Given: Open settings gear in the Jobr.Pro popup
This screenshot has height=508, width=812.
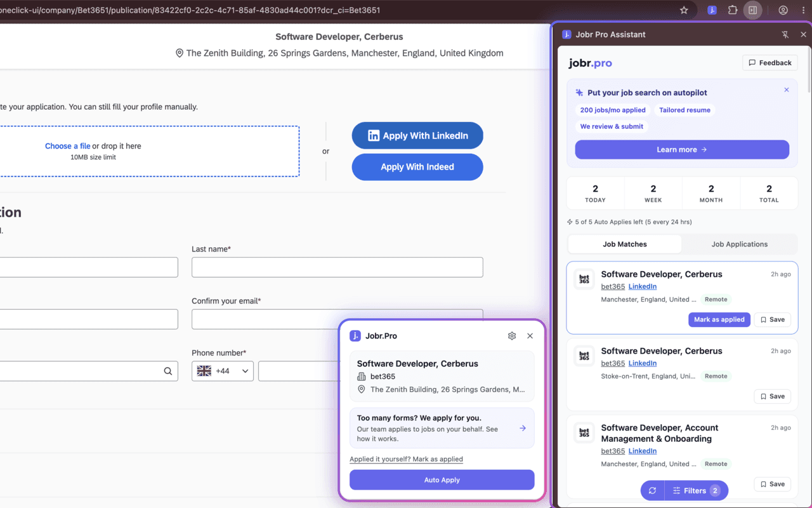Looking at the screenshot, I should pyautogui.click(x=512, y=336).
